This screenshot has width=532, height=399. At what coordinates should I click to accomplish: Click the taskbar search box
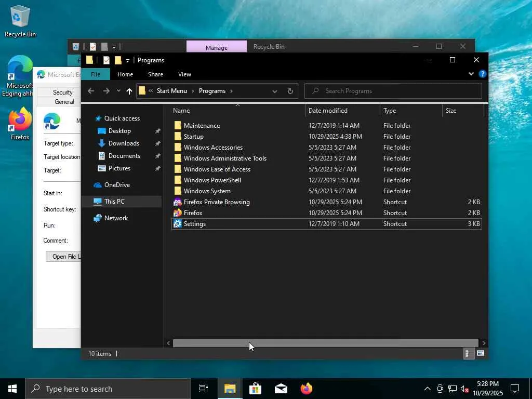[108, 389]
